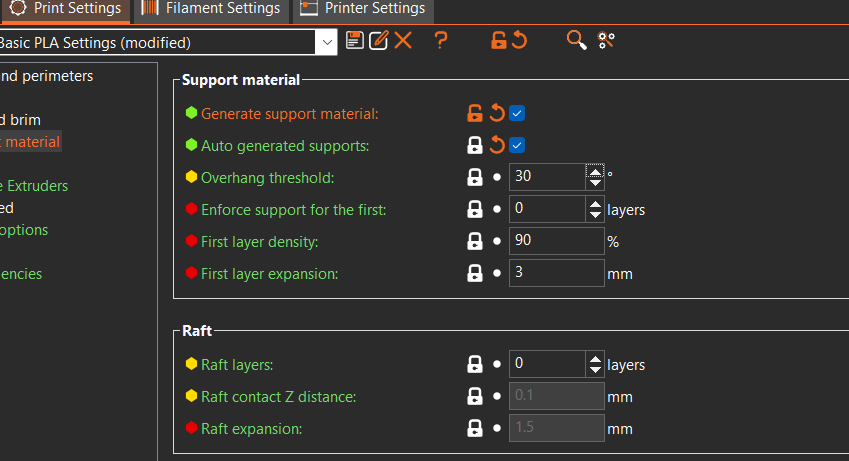Click dot marker beside Enforce support value

[x=497, y=209]
